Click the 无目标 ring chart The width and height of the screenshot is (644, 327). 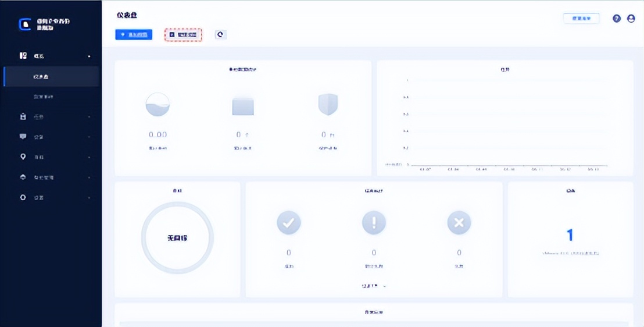(177, 238)
